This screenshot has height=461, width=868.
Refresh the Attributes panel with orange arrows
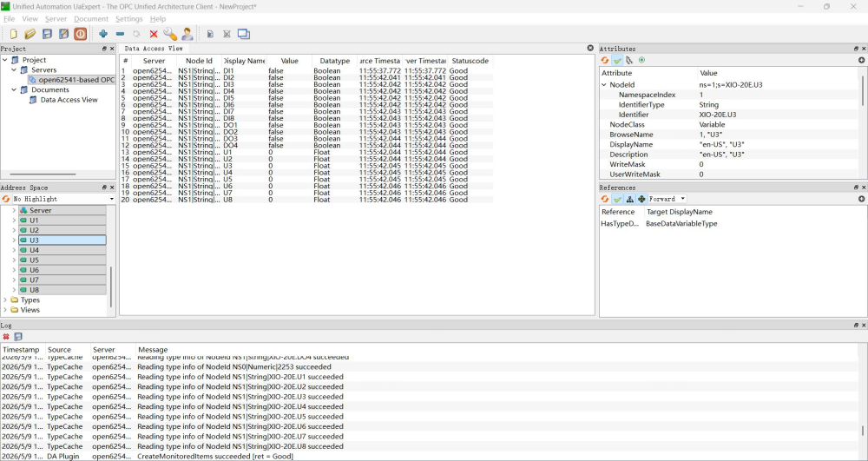pos(605,60)
